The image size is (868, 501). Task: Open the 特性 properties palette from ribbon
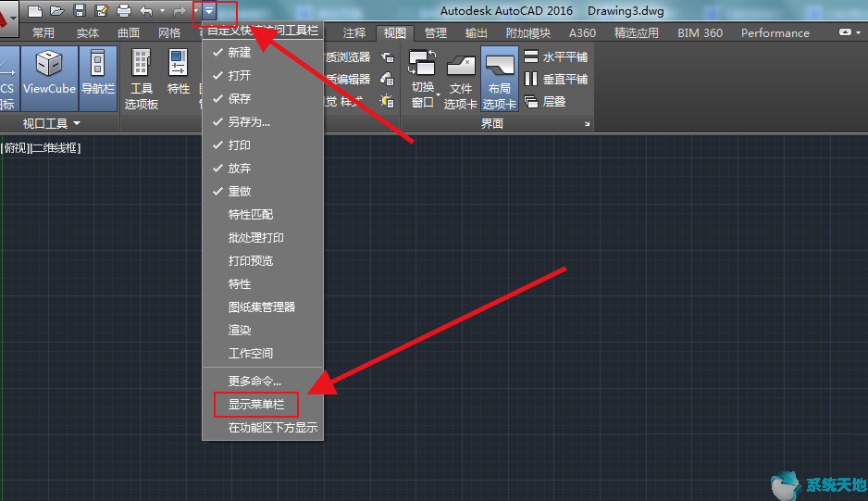179,72
